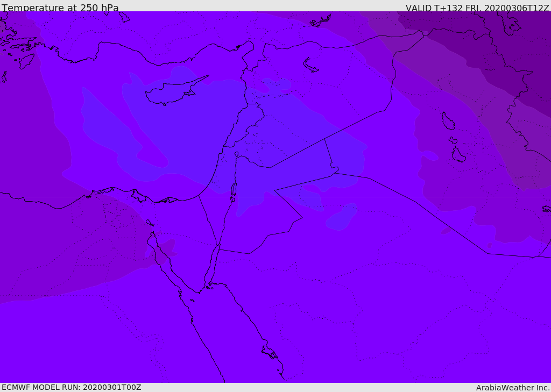The height and width of the screenshot is (392, 551).
Task: Click the ECMWF MODEL RUN timestamp text
Action: click(x=72, y=387)
